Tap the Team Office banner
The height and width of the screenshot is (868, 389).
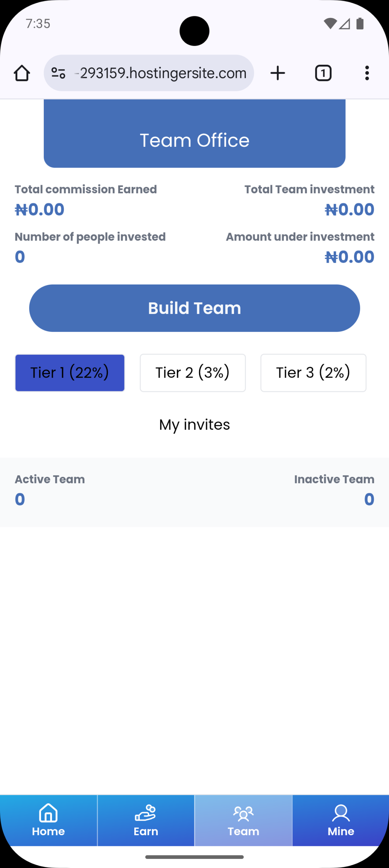point(194,140)
